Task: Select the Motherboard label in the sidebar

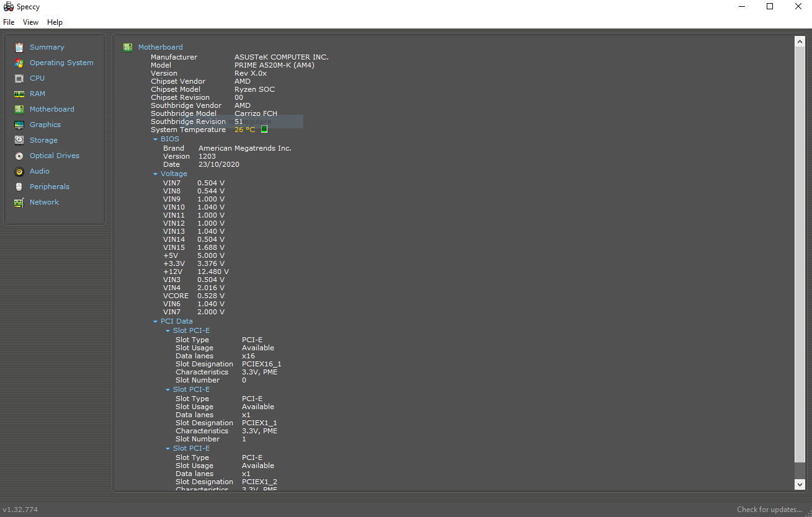Action: tap(52, 109)
